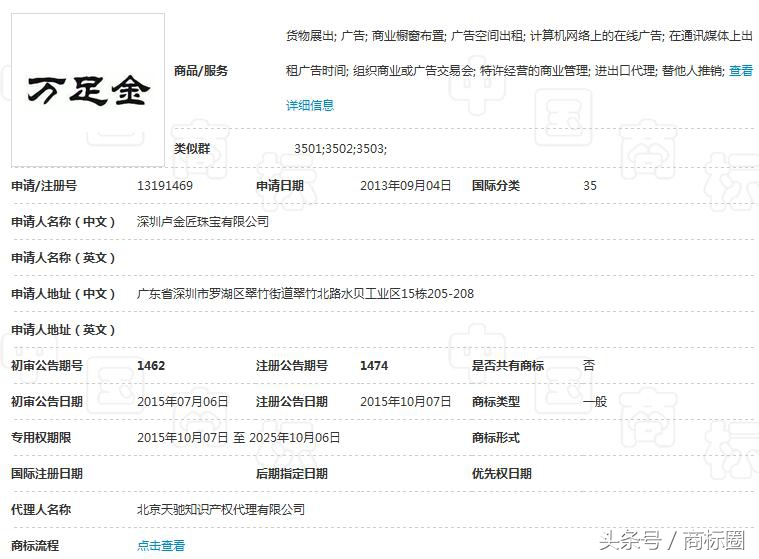Image resolution: width=759 pixels, height=559 pixels.
Task: Select registration number 13191469
Action: [x=165, y=185]
